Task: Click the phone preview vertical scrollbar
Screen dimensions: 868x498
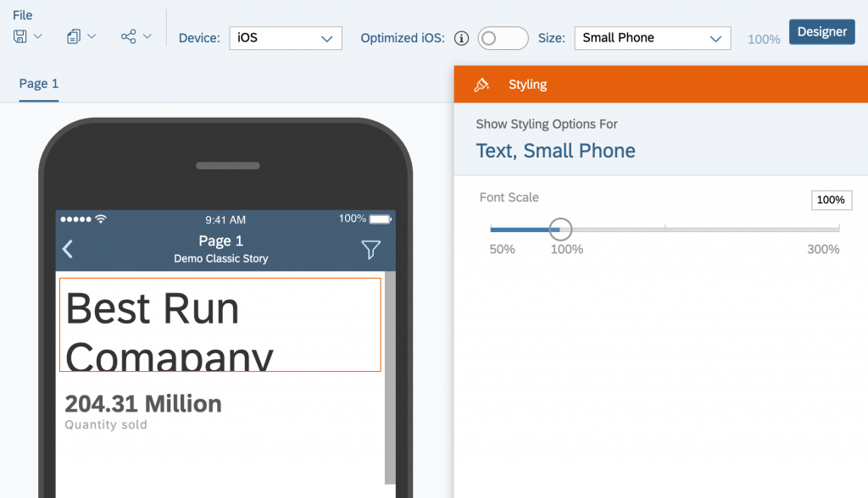Action: click(x=390, y=378)
